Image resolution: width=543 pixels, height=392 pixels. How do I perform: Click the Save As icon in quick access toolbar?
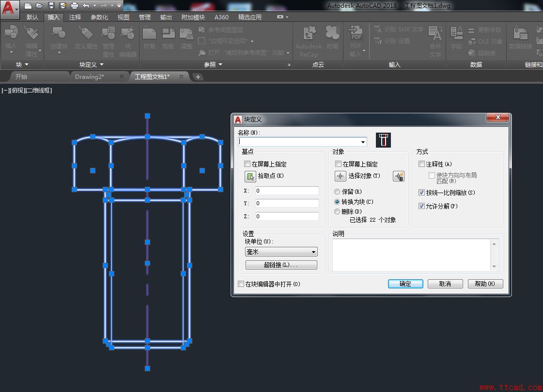(x=62, y=5)
